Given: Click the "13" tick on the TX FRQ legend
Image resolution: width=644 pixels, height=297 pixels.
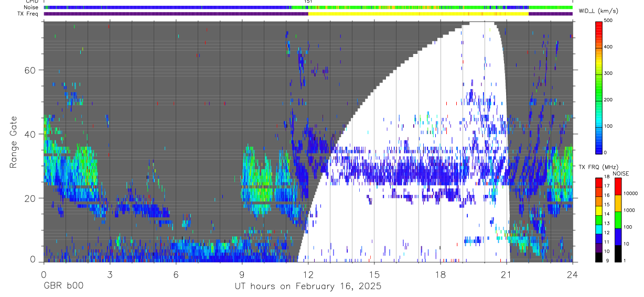Looking at the screenshot, I should (x=608, y=224).
